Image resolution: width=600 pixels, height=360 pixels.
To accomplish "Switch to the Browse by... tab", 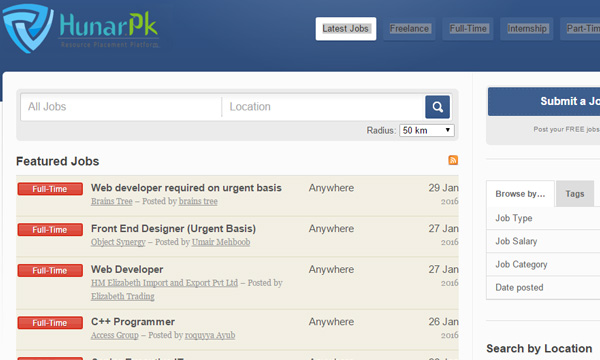I will [x=520, y=194].
